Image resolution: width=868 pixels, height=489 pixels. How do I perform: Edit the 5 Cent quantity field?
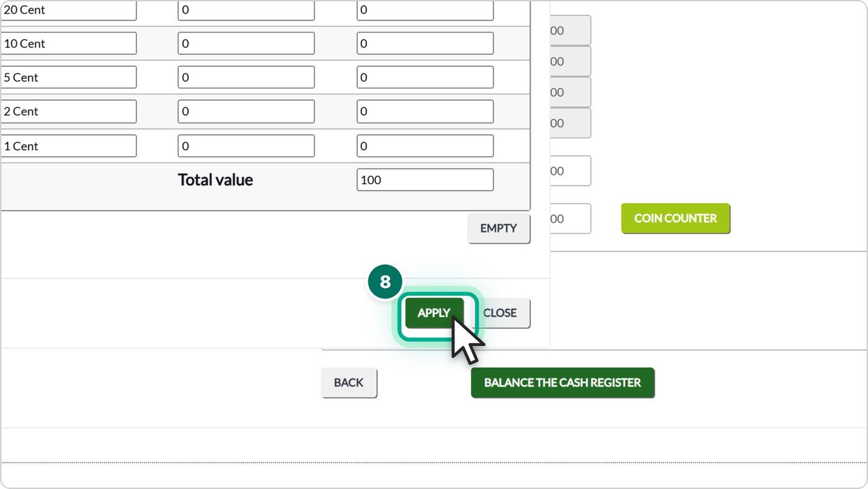tap(246, 78)
